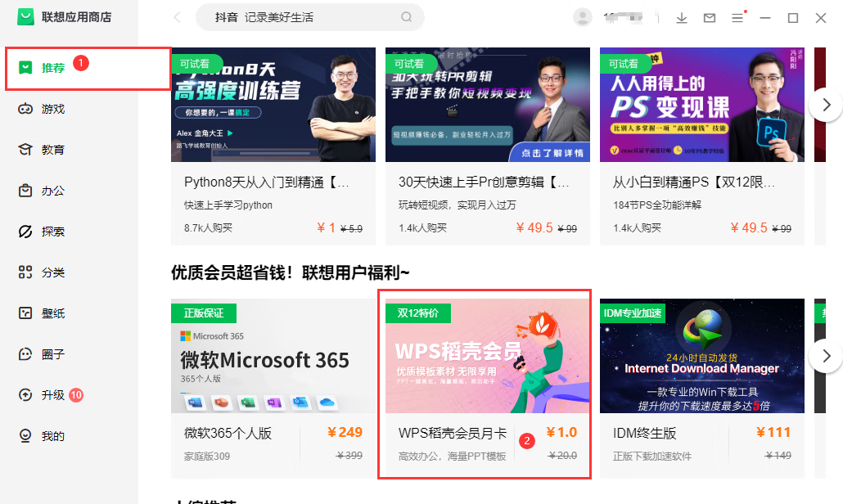The image size is (843, 504).
Task: Open the downloads arrow icon in title bar
Action: [682, 18]
